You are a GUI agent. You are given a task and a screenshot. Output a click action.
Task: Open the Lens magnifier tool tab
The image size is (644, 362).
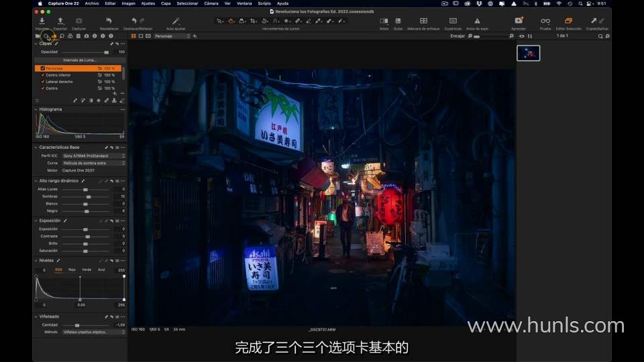[x=62, y=36]
